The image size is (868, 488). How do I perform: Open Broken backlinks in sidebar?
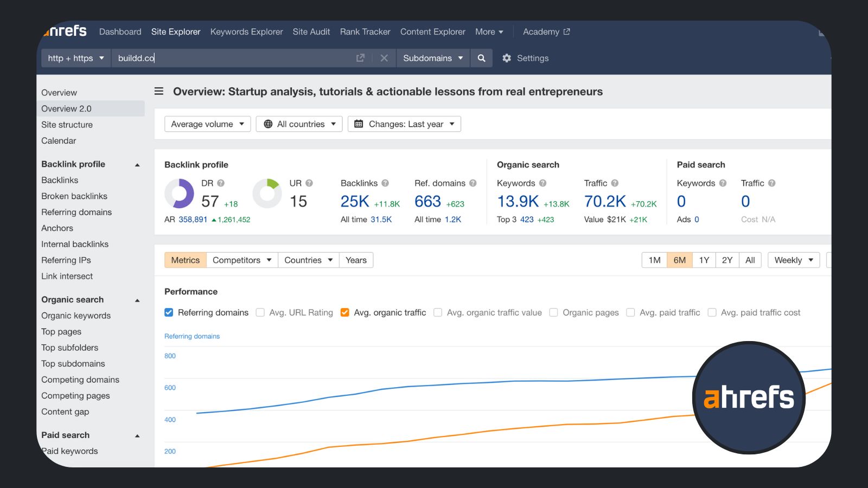point(74,196)
